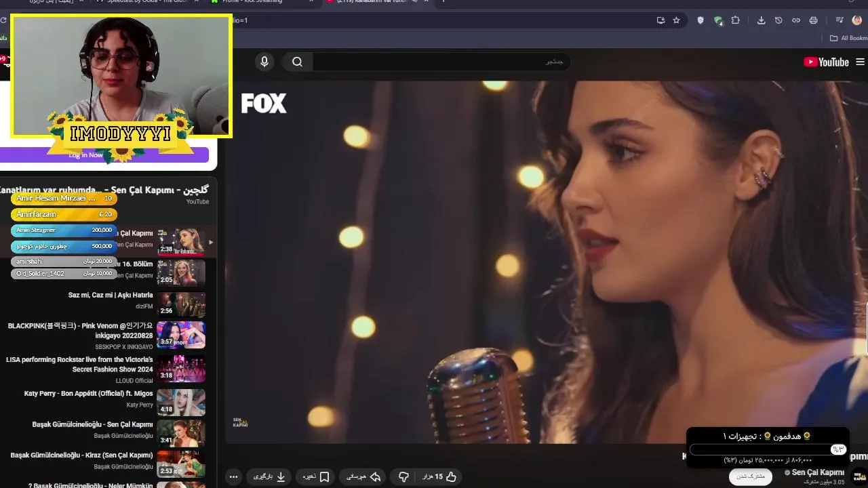Click the Amirfarzam donation entry
Viewport: 868px width, 488px height.
64,214
